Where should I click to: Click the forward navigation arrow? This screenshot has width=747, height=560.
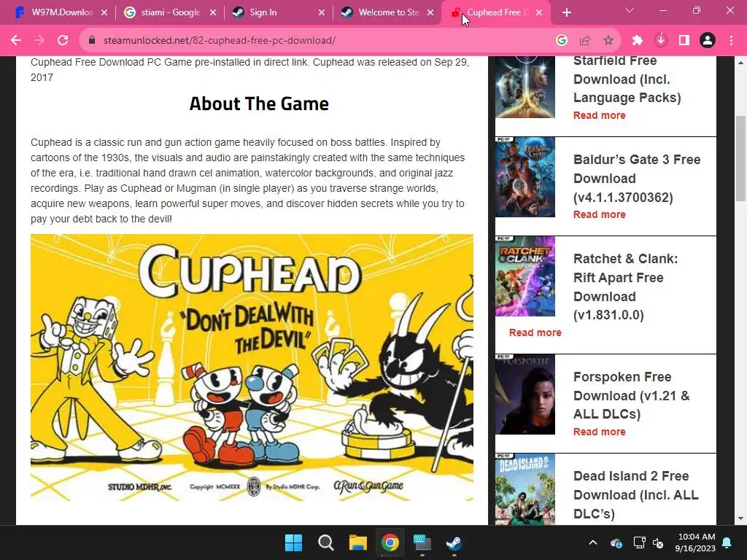click(39, 41)
